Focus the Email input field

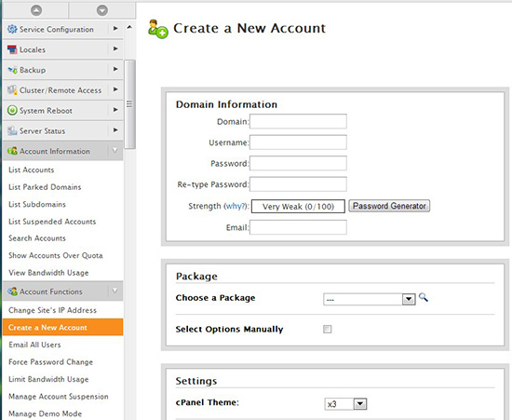[x=298, y=227]
